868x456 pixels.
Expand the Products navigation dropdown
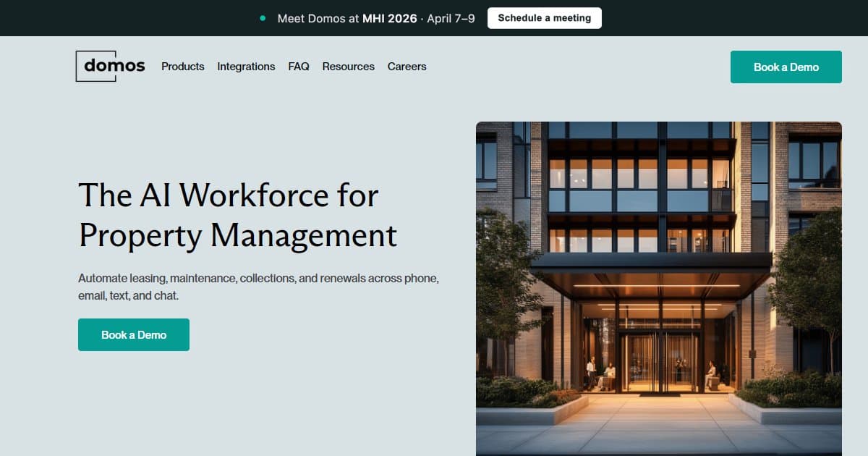pyautogui.click(x=182, y=67)
